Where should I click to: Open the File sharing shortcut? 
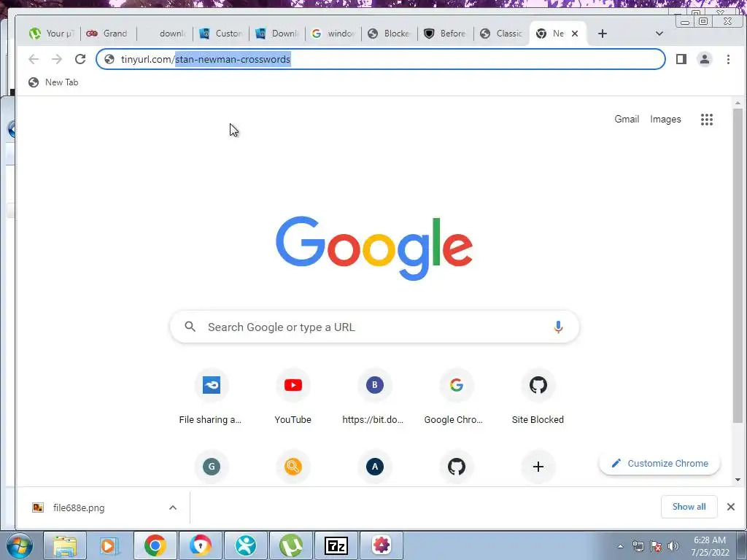click(x=211, y=397)
